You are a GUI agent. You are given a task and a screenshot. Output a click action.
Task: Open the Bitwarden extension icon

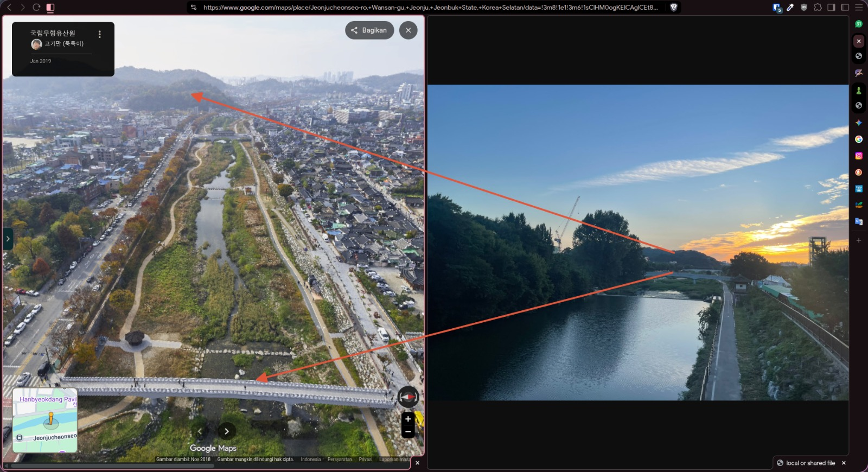coord(777,8)
